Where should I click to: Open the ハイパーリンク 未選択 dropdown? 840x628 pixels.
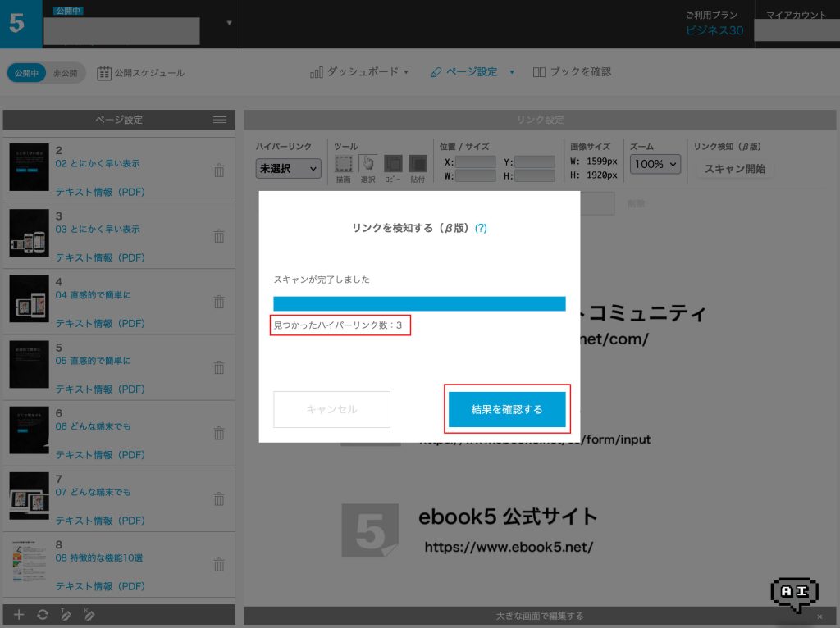pyautogui.click(x=289, y=169)
